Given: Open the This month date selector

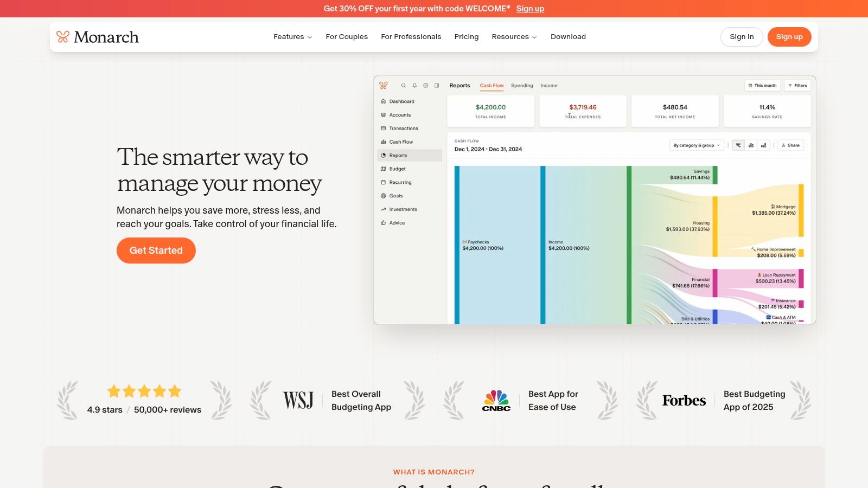Looking at the screenshot, I should pyautogui.click(x=762, y=86).
